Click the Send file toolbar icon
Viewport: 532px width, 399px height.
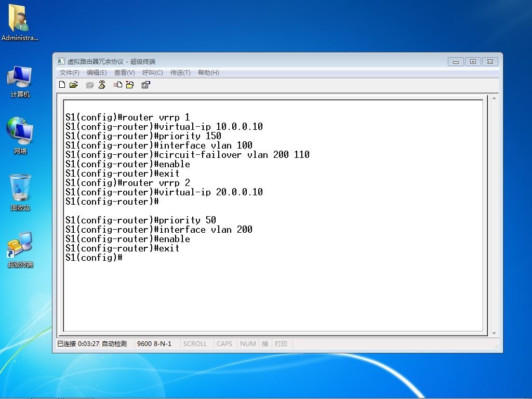click(x=118, y=85)
